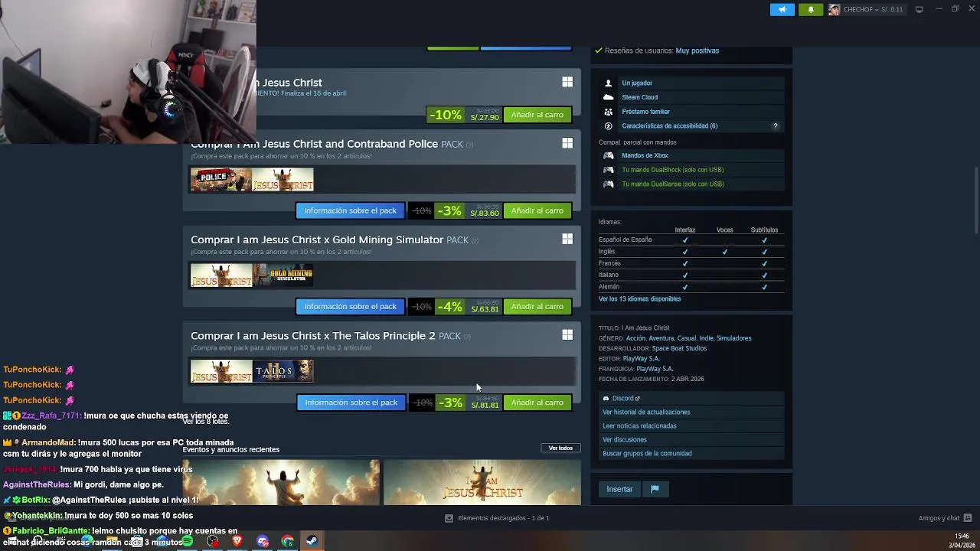Image resolution: width=980 pixels, height=551 pixels.
Task: Open 'Mandos de Xbox' controller link
Action: pyautogui.click(x=645, y=155)
